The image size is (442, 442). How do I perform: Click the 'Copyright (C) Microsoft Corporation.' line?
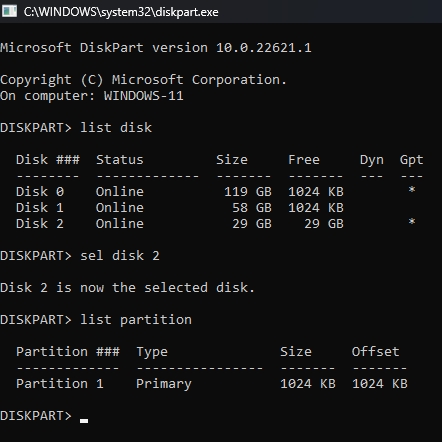tap(143, 80)
